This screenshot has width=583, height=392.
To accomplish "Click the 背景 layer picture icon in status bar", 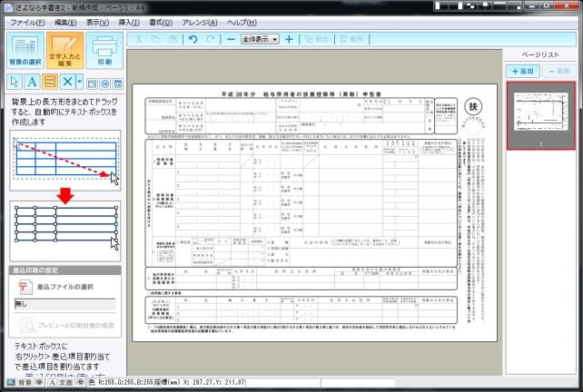I will [x=11, y=382].
